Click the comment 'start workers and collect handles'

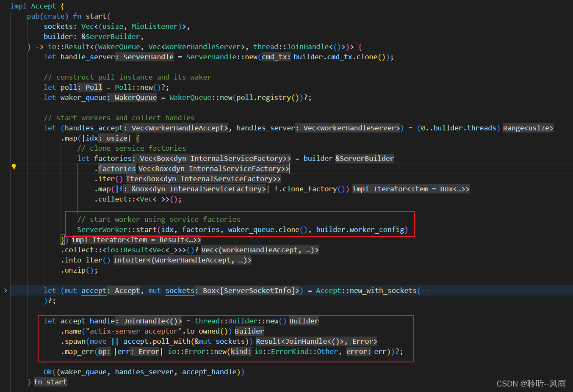pyautogui.click(x=125, y=118)
